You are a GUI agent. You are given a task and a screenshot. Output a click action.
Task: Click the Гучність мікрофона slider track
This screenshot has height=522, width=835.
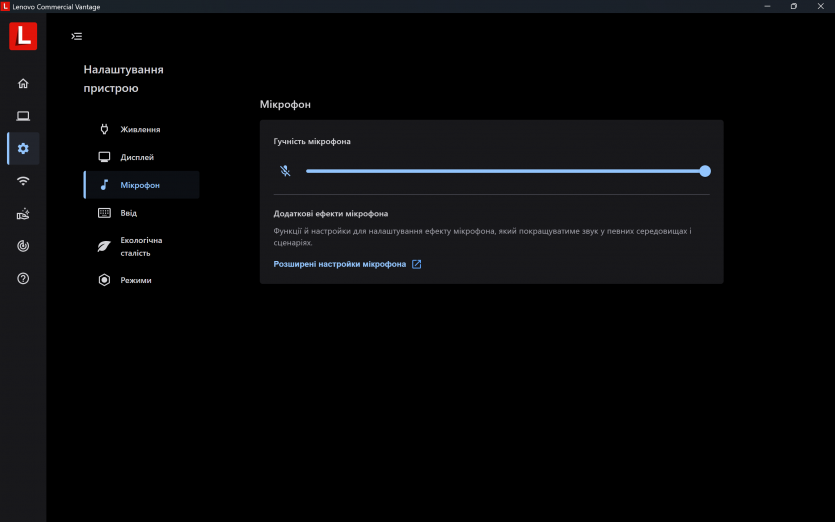tap(500, 171)
